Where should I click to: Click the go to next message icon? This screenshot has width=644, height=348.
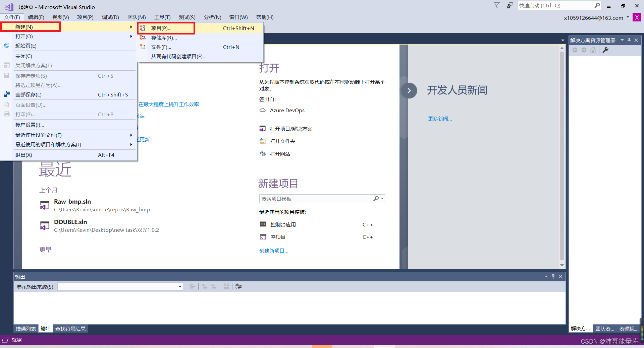tap(214, 286)
